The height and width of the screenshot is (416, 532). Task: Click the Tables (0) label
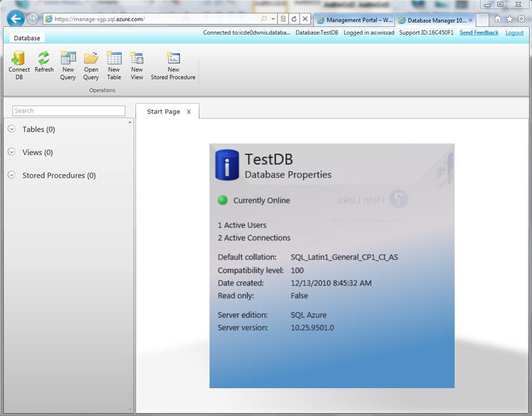39,129
